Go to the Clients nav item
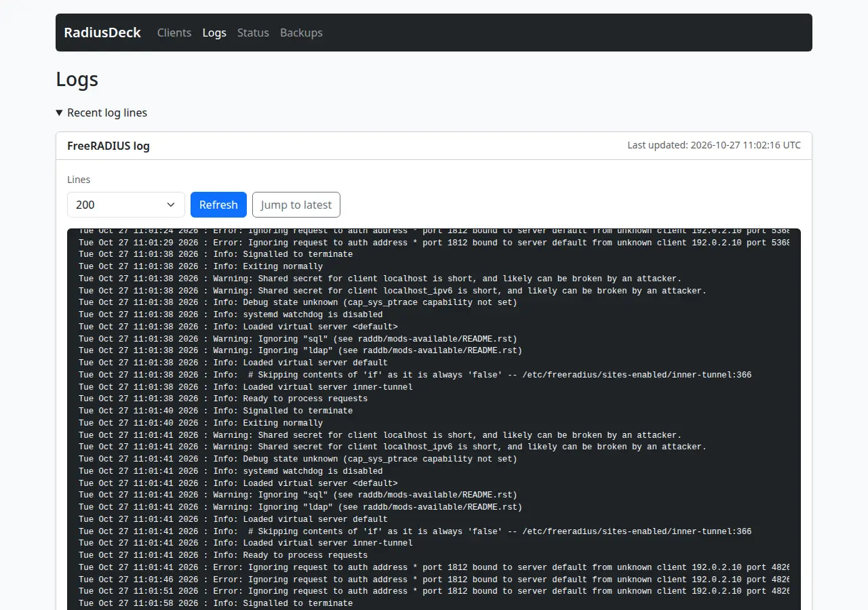 pos(174,33)
